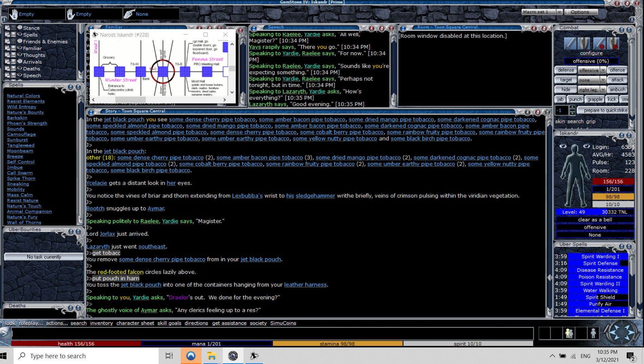Image resolution: width=644 pixels, height=364 pixels.
Task: Toggle the eye visibility for Spells window
Action: 20,35
